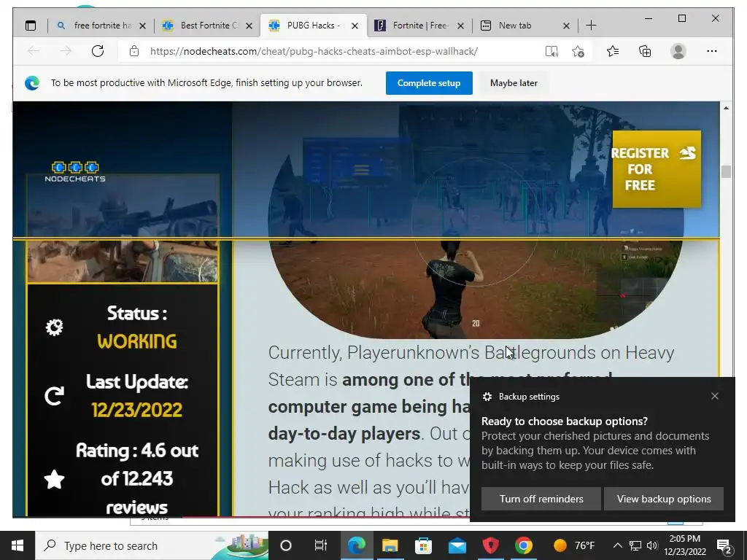Open the volume control tray icon
This screenshot has width=747, height=560.
652,545
